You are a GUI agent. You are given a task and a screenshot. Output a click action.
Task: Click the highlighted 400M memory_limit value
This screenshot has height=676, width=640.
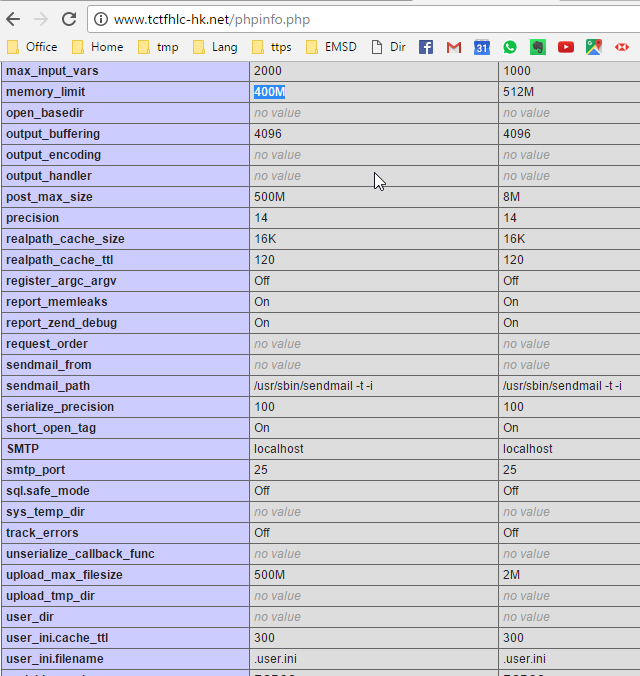click(269, 92)
